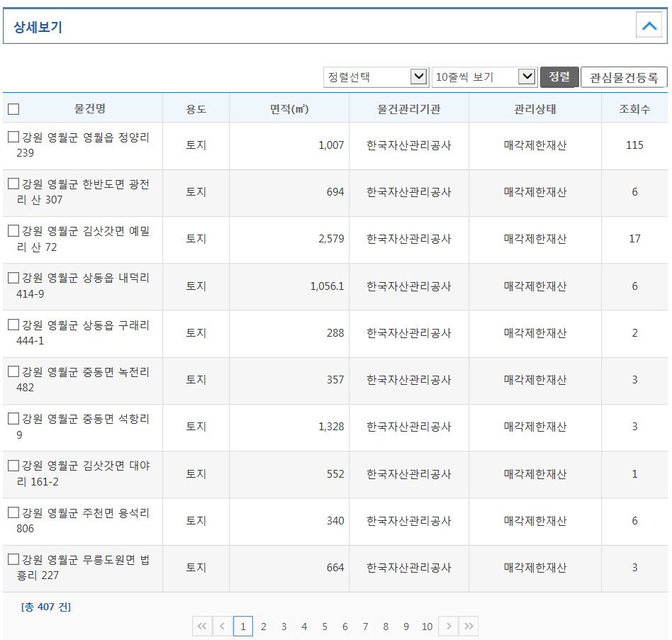This screenshot has height=640, width=672.
Task: Click the 관심물건등록 button
Action: click(x=624, y=77)
